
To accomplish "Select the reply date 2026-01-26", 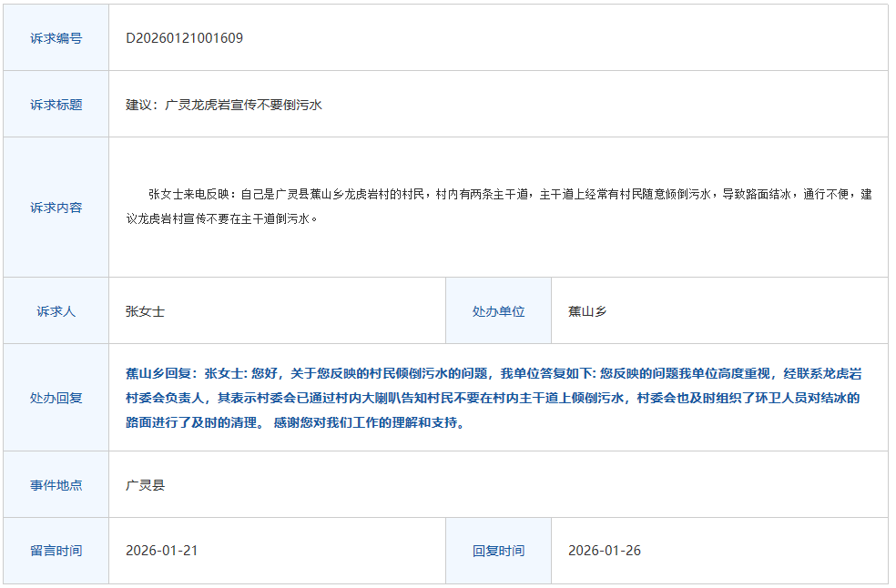I will click(604, 551).
